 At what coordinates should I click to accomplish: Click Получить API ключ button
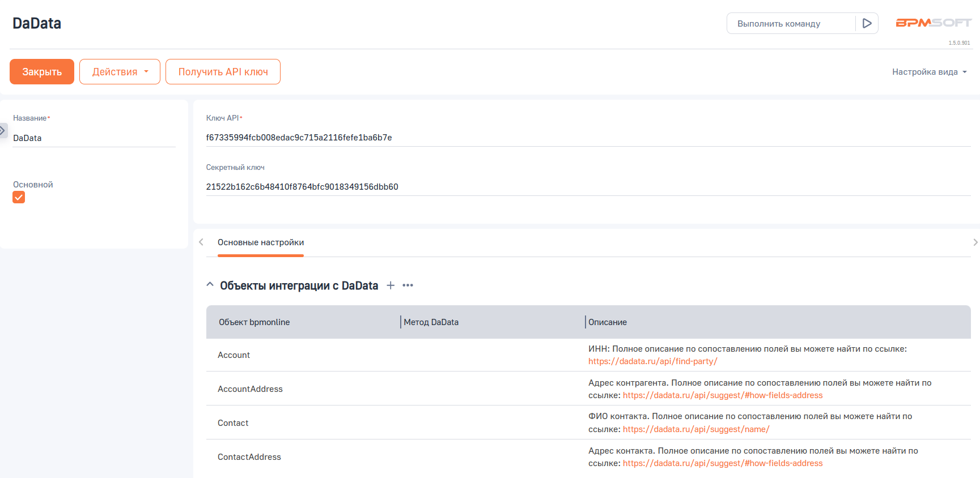click(223, 72)
